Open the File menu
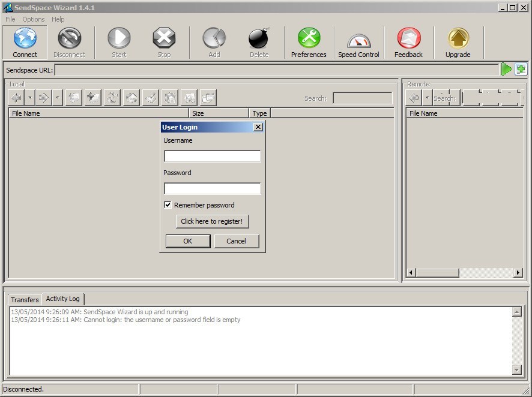 pos(10,19)
